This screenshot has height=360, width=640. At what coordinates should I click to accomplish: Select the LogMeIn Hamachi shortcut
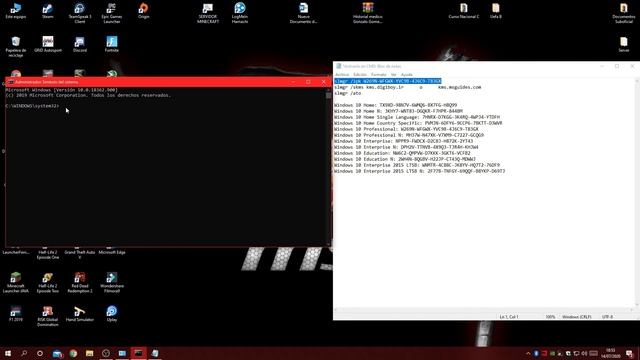240,13
